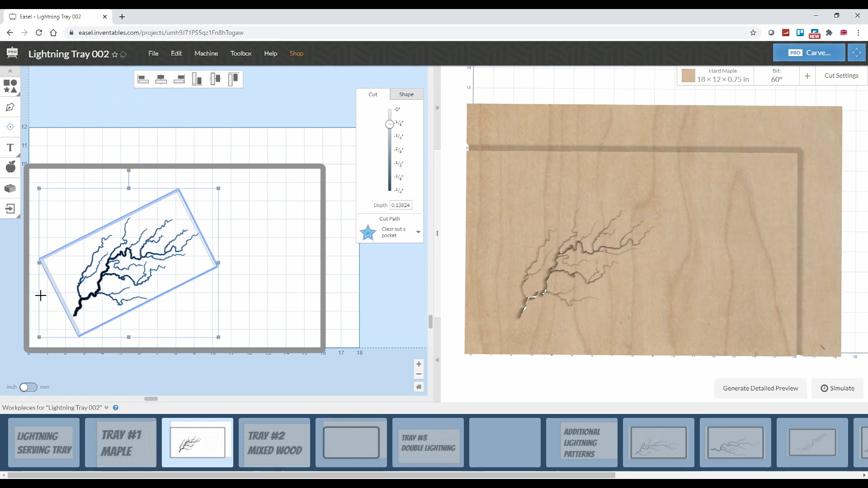868x488 pixels.
Task: Reset canvas view with the home icon
Action: (x=419, y=387)
